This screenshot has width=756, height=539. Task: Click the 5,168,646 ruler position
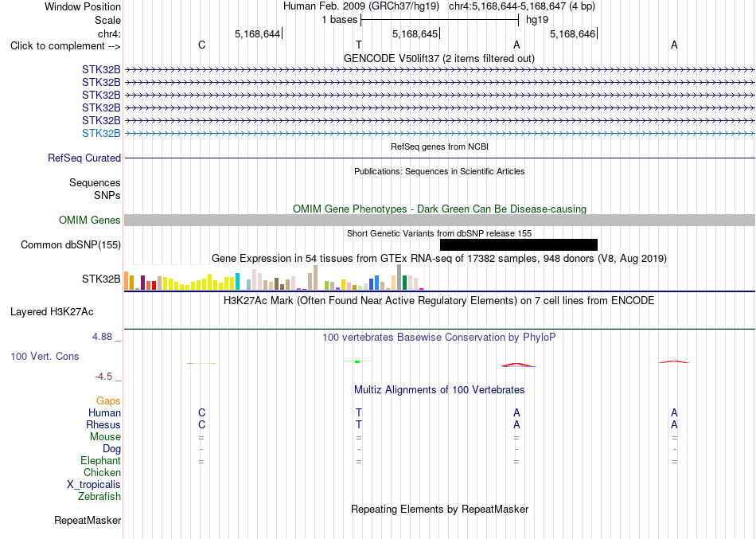pos(573,33)
